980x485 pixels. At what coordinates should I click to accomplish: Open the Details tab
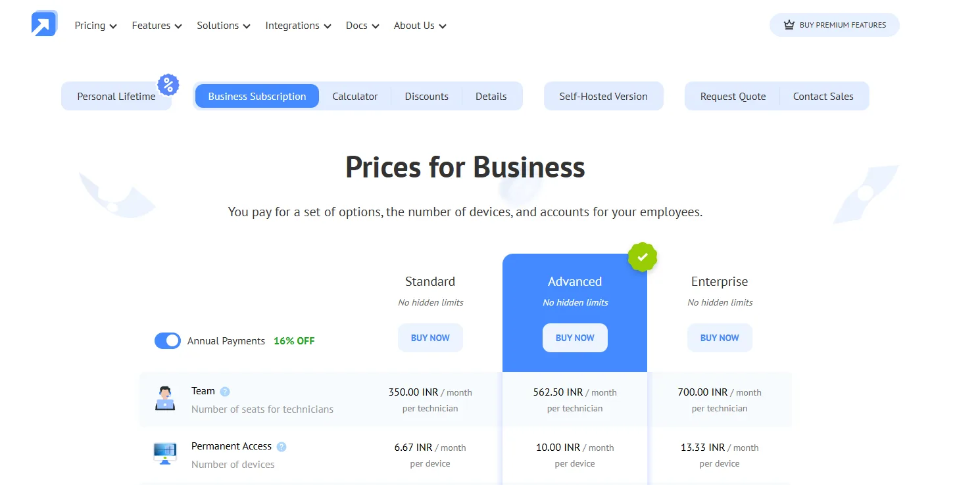coord(491,96)
